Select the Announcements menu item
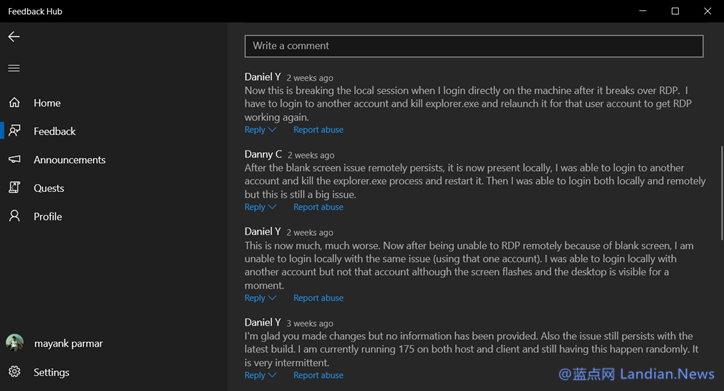 [69, 160]
